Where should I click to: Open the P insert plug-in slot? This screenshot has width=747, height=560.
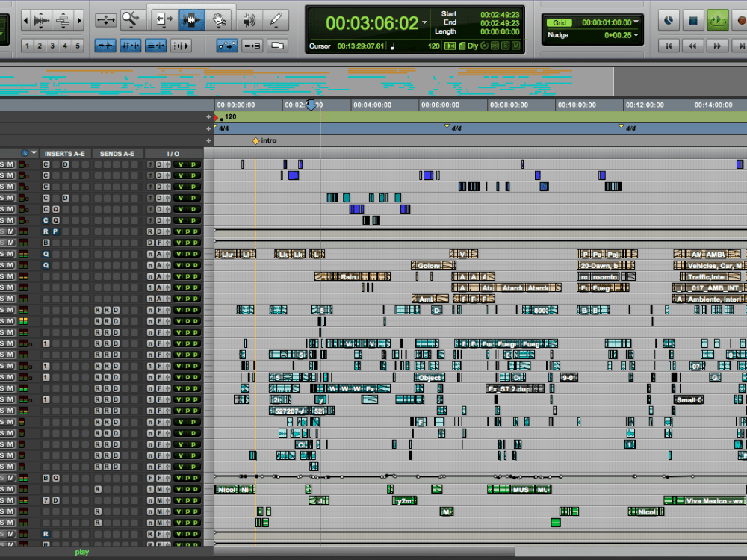(x=55, y=231)
